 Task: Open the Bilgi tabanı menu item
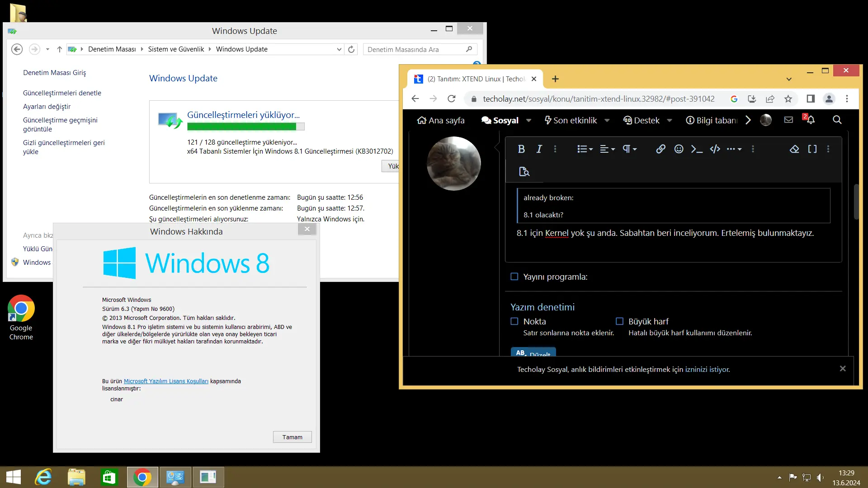coord(712,120)
